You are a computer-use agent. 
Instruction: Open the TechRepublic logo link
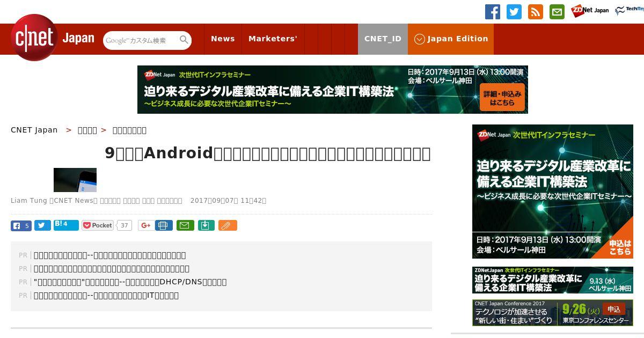(x=630, y=11)
